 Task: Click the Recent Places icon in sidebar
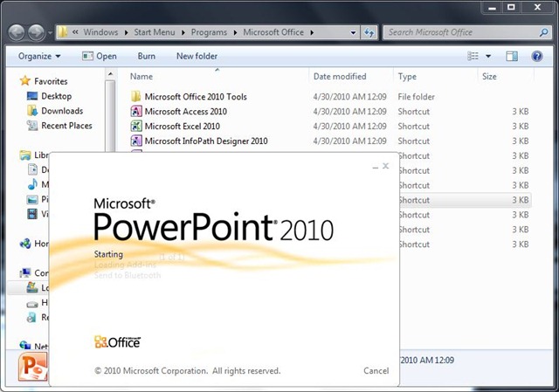32,126
